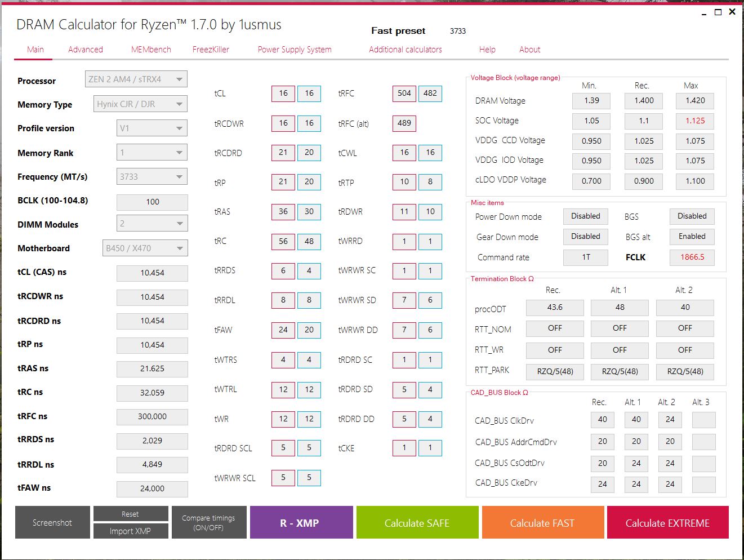The image size is (744, 560).
Task: Click the CAD_BUS CkeDrv Alt. 3 field
Action: 704,484
